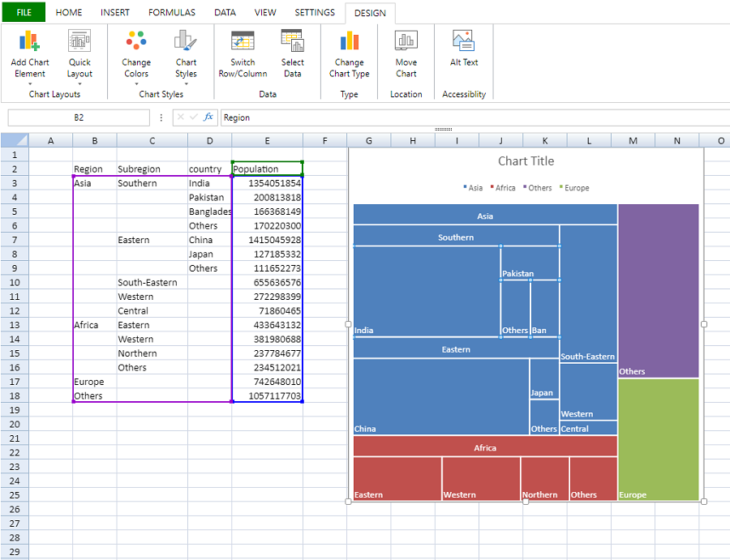Select cell C15 Northern
Image resolution: width=730 pixels, height=560 pixels.
152,353
